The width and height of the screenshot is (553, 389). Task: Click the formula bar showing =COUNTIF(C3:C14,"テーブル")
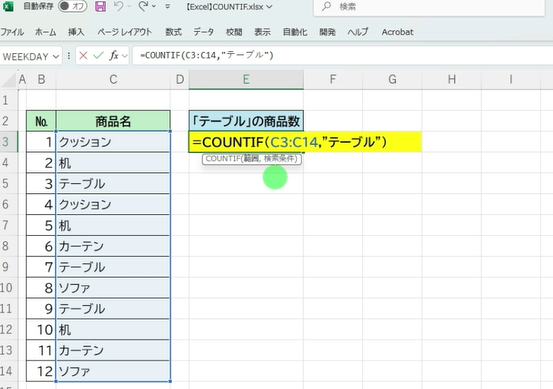coord(342,55)
